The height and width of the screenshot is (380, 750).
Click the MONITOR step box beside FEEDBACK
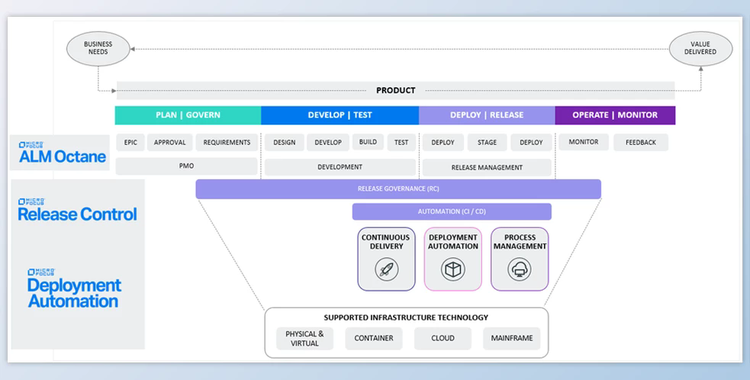point(584,142)
